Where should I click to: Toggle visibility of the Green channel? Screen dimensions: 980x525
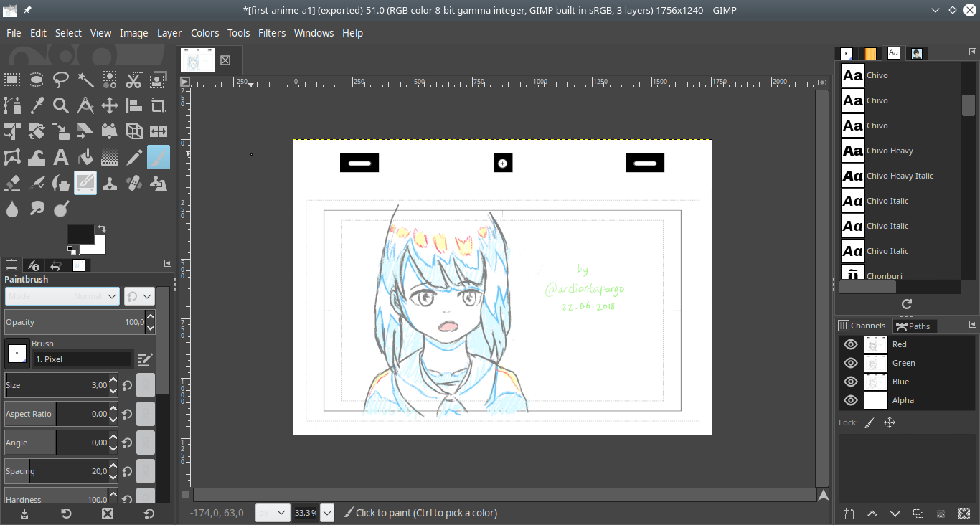click(x=851, y=363)
